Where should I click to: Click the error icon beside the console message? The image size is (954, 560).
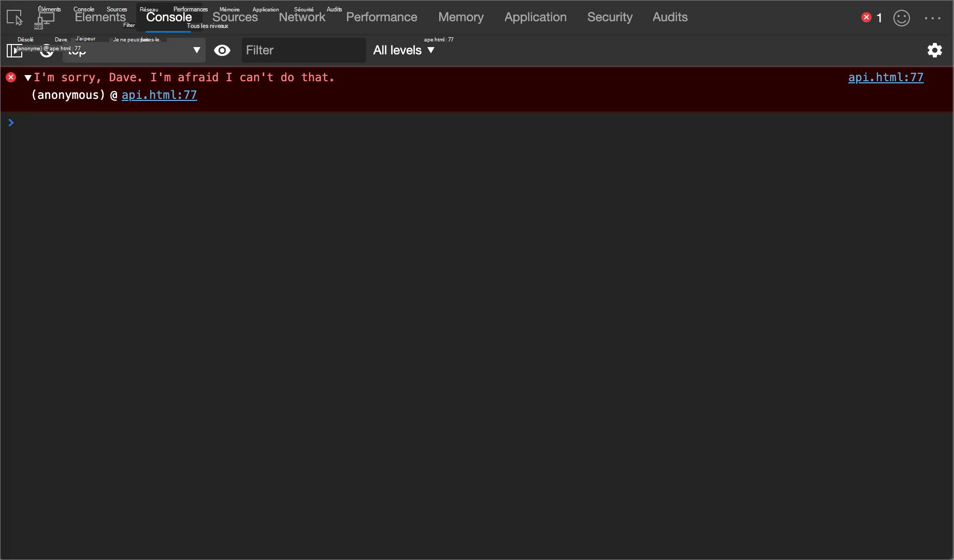11,77
